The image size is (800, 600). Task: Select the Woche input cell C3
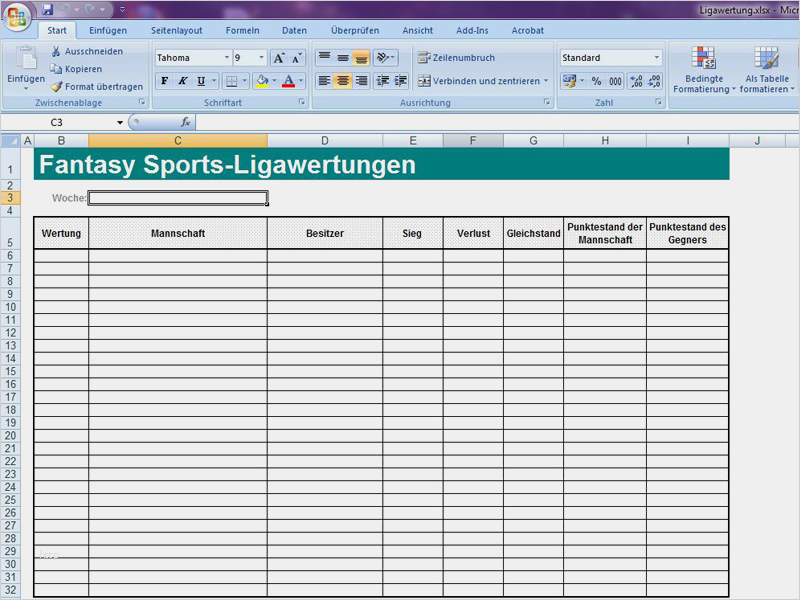click(178, 198)
